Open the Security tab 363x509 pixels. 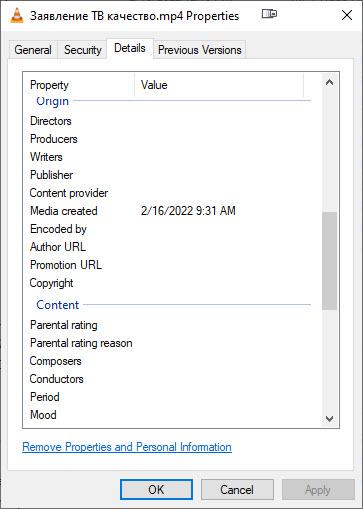(x=83, y=50)
